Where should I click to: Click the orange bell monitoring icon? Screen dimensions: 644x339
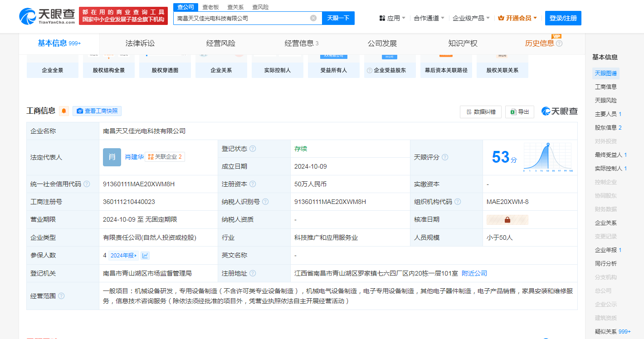(x=64, y=111)
